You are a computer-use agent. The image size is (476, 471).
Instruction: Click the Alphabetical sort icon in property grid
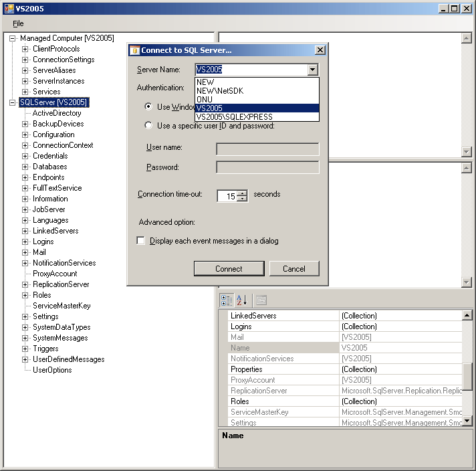tap(242, 300)
